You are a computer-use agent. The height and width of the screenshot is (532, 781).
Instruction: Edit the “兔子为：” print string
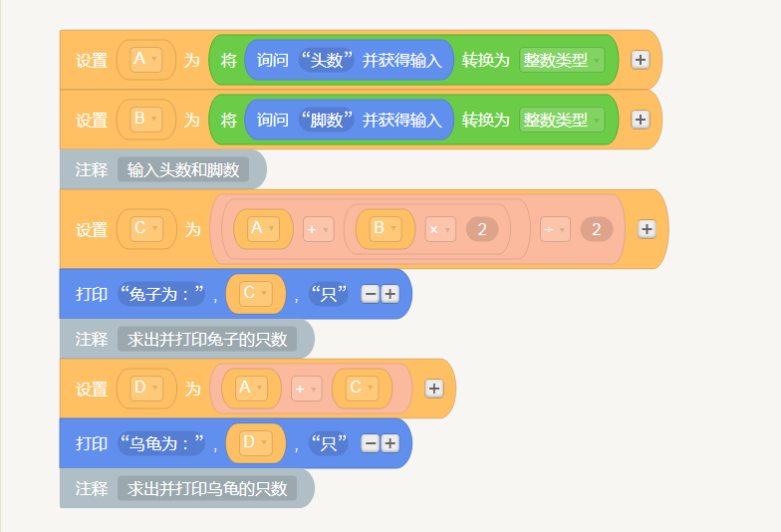(161, 294)
